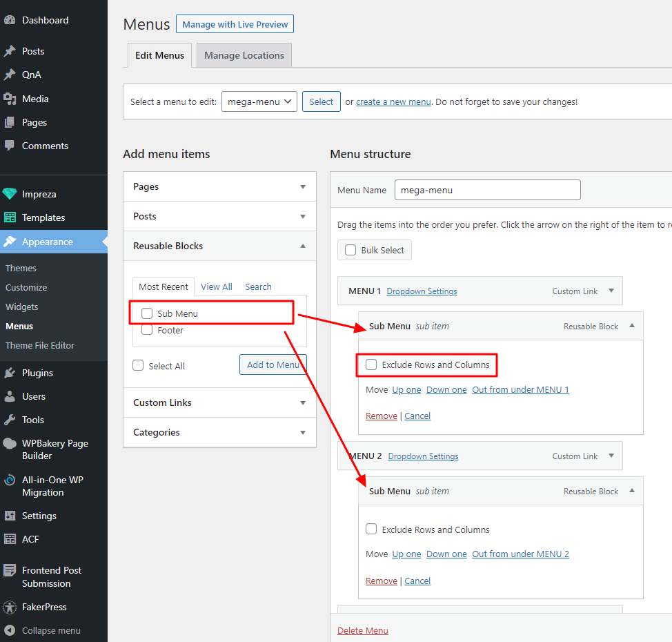
Task: Click the Templates grid icon
Action: (10, 217)
